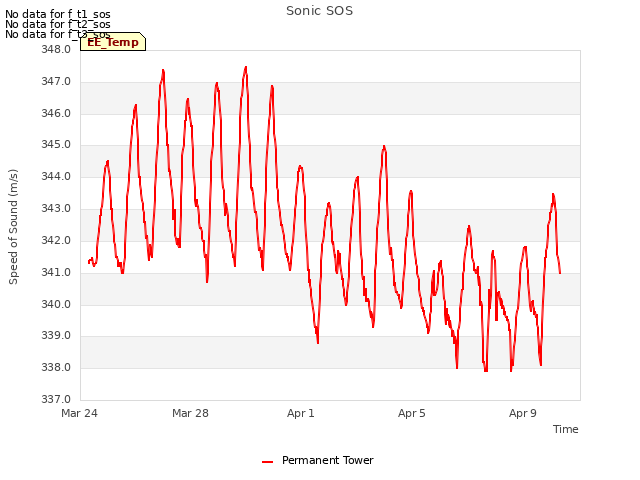Click the 345.0 y-axis value

pos(56,144)
